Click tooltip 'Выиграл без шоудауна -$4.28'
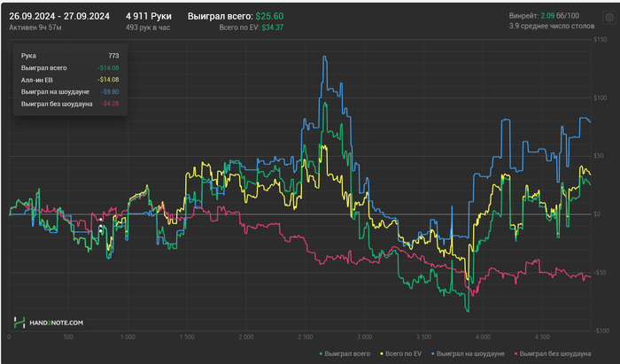The image size is (620, 364). [70, 104]
